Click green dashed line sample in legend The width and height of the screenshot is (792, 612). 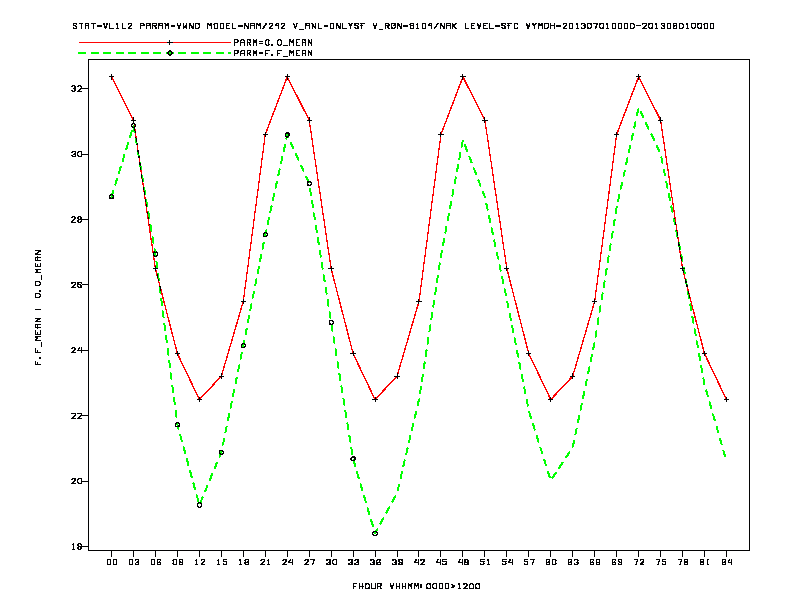tap(155, 53)
